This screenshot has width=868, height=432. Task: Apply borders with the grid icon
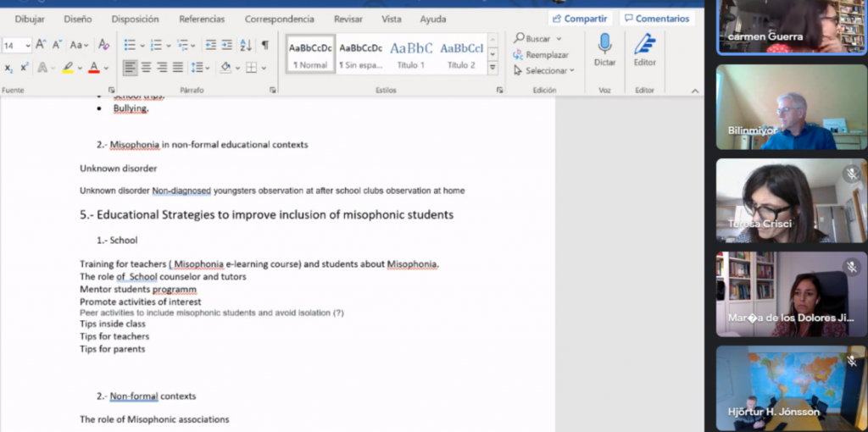[251, 68]
